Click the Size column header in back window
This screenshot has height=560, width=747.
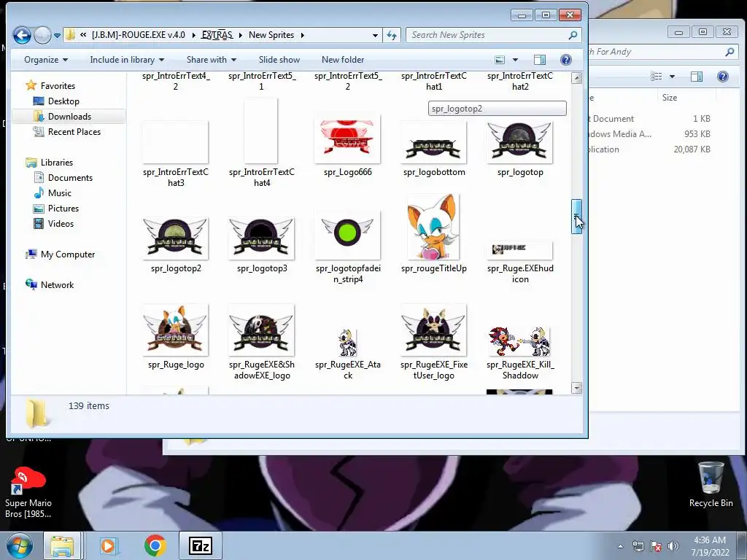coord(670,98)
